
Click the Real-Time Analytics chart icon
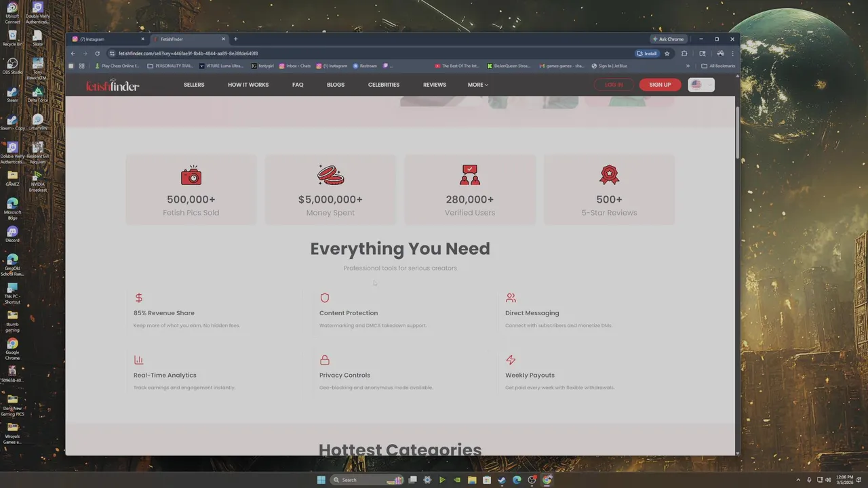138,360
